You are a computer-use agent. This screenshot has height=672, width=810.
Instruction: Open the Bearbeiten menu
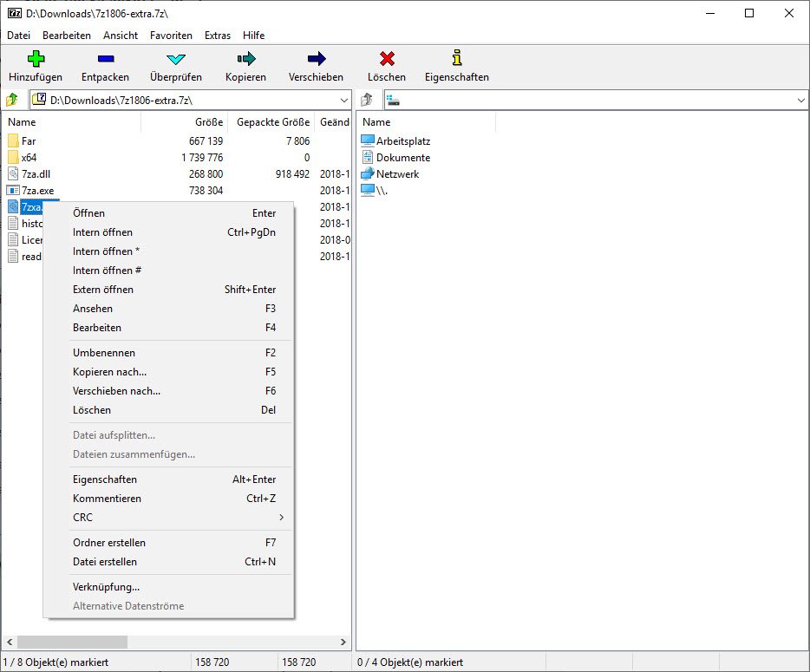click(x=67, y=36)
